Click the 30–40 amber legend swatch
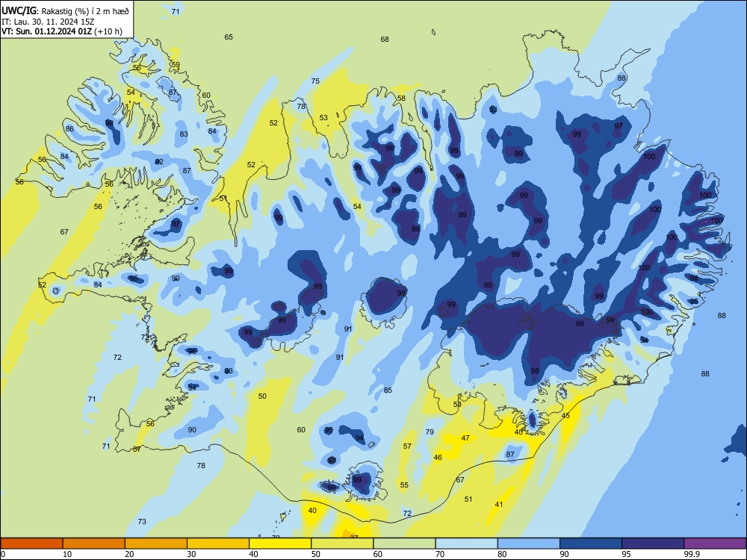Viewport: 747px width, 560px height. coord(218,544)
